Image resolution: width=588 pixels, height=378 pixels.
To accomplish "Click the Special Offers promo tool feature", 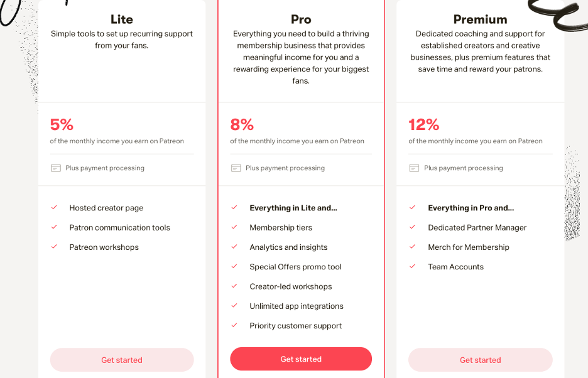I will (295, 267).
